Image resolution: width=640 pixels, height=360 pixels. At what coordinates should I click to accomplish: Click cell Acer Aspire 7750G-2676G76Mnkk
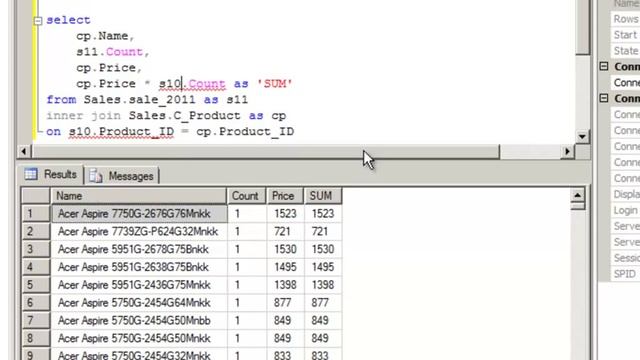coord(139,213)
